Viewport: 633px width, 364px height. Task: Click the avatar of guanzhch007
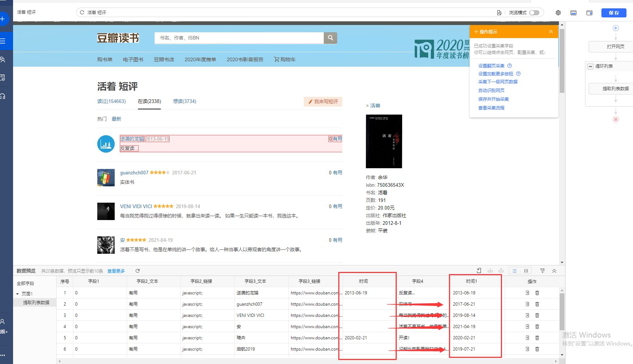click(x=106, y=178)
